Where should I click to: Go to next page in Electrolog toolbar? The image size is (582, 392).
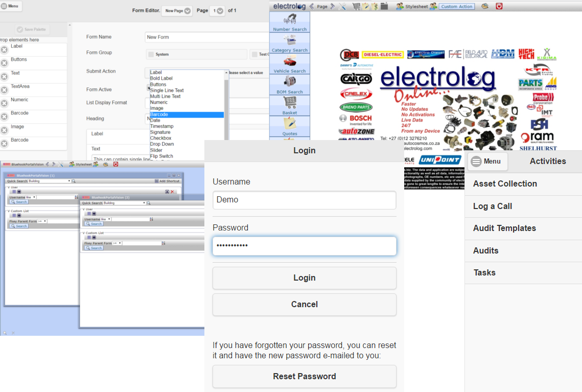coord(333,6)
